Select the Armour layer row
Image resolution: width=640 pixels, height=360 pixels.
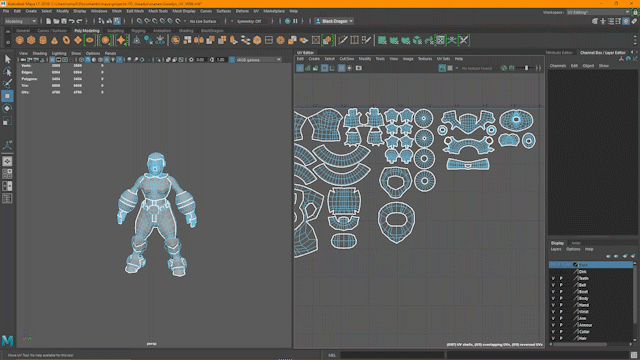pyautogui.click(x=591, y=325)
